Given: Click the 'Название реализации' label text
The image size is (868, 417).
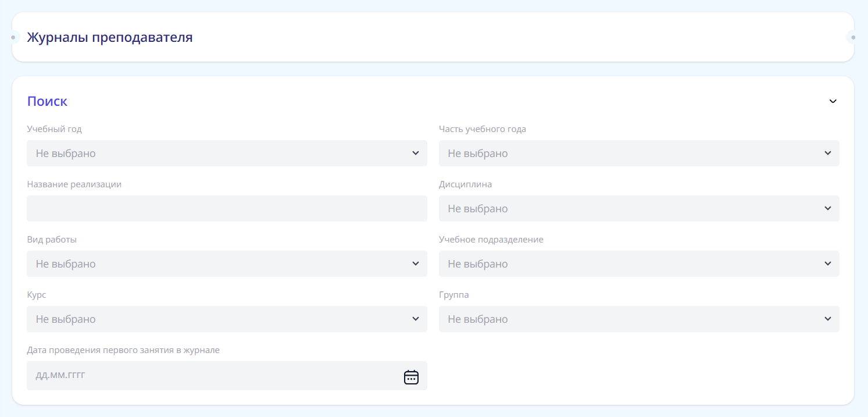Looking at the screenshot, I should (74, 184).
